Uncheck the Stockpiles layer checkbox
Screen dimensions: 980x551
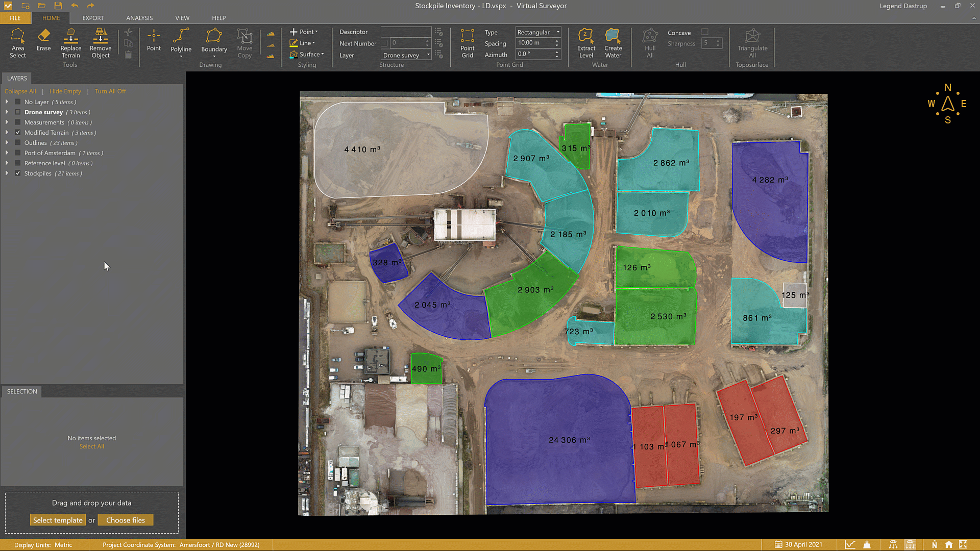[18, 173]
